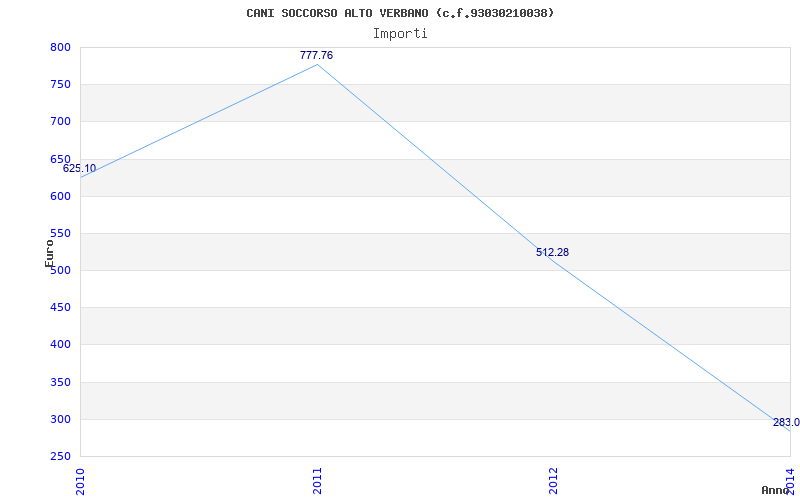Viewport: 800px width, 500px height.
Task: Click the 777.76 data point label
Action: coord(316,55)
